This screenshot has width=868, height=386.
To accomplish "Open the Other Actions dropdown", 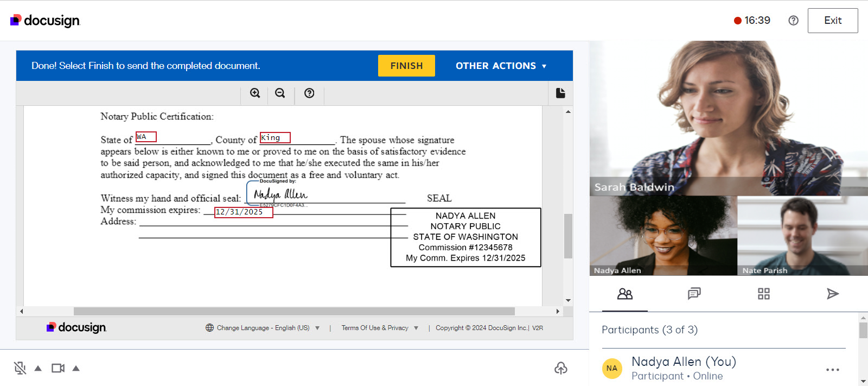I will point(501,66).
